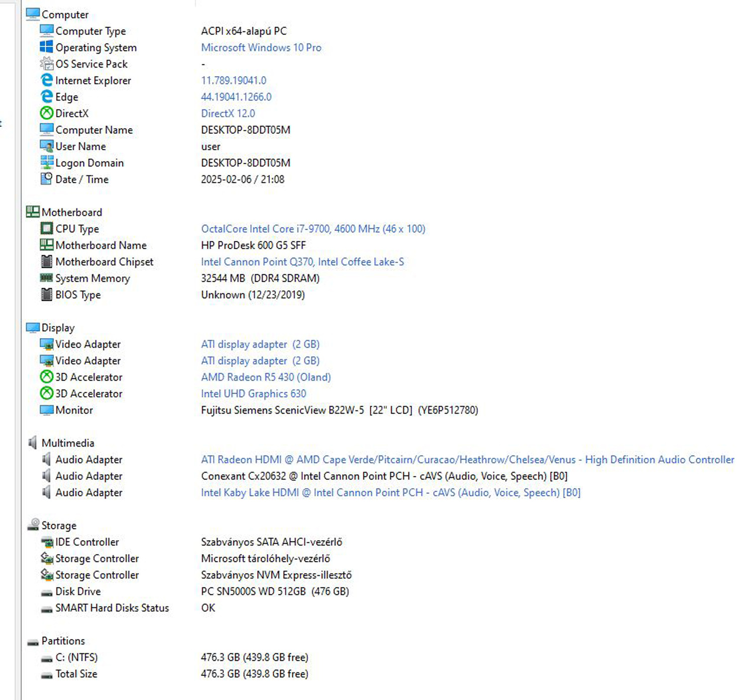The height and width of the screenshot is (700, 742).
Task: Click the BIOS Type icon
Action: tap(46, 294)
